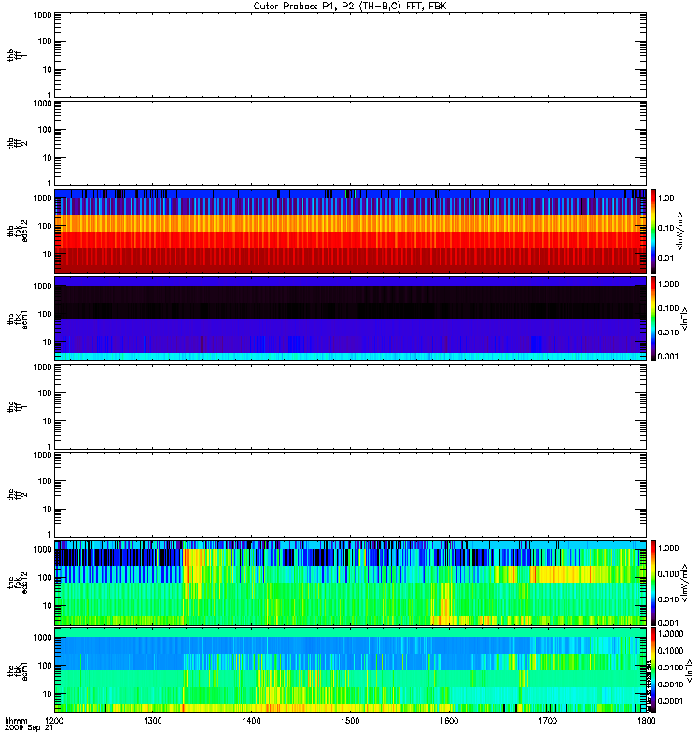
Task: Click the 'thb fff 2' y-axis title
Action: tap(17, 143)
